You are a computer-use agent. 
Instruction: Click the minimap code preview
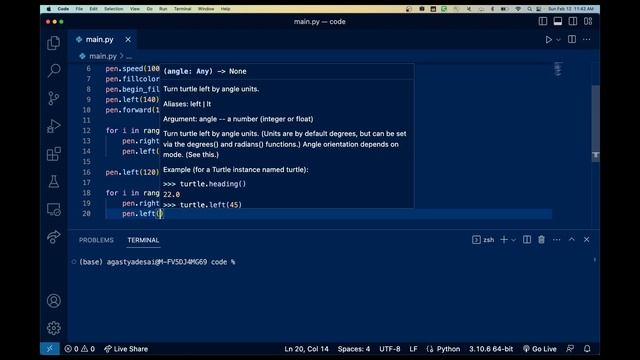coord(558,69)
